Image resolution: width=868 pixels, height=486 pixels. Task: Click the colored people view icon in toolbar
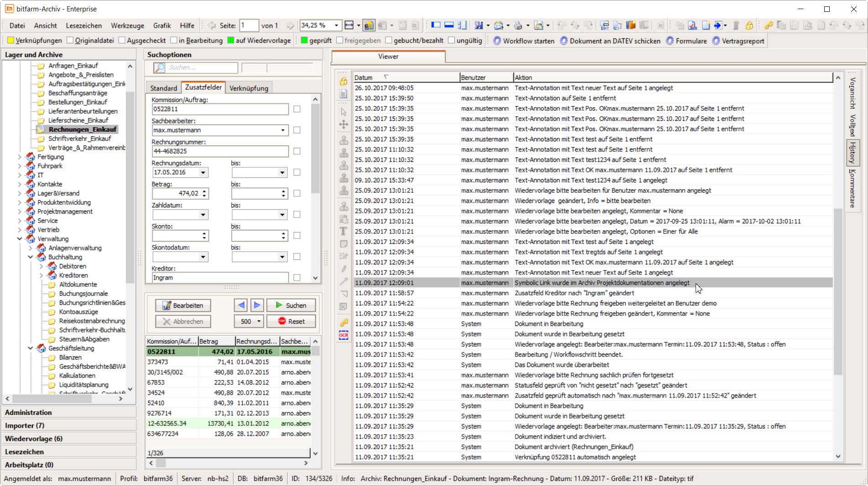click(x=369, y=26)
